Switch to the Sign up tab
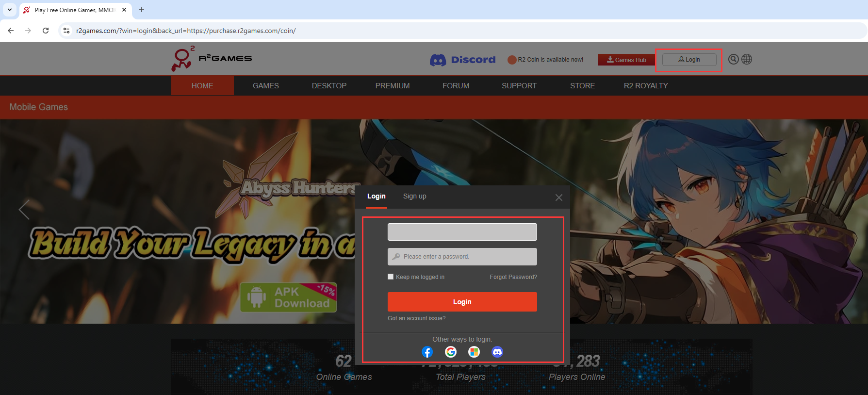868x395 pixels. 414,197
